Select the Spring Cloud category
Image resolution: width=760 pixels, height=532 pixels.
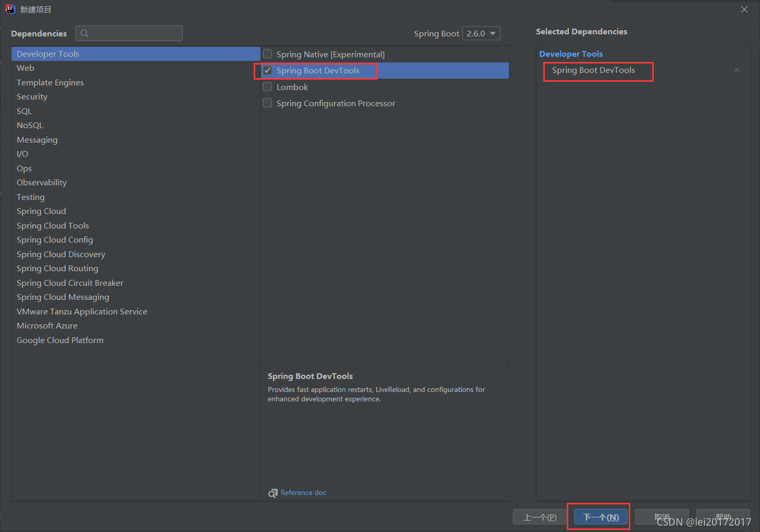[136, 211]
